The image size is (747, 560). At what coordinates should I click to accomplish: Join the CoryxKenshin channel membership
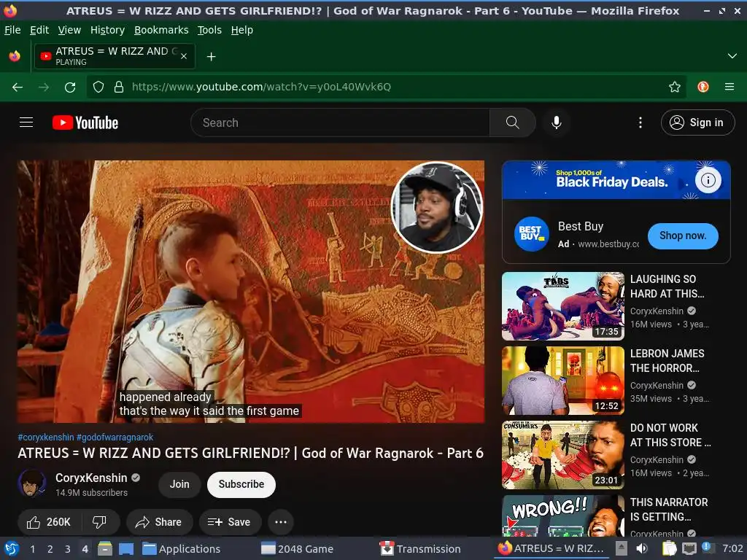[179, 484]
